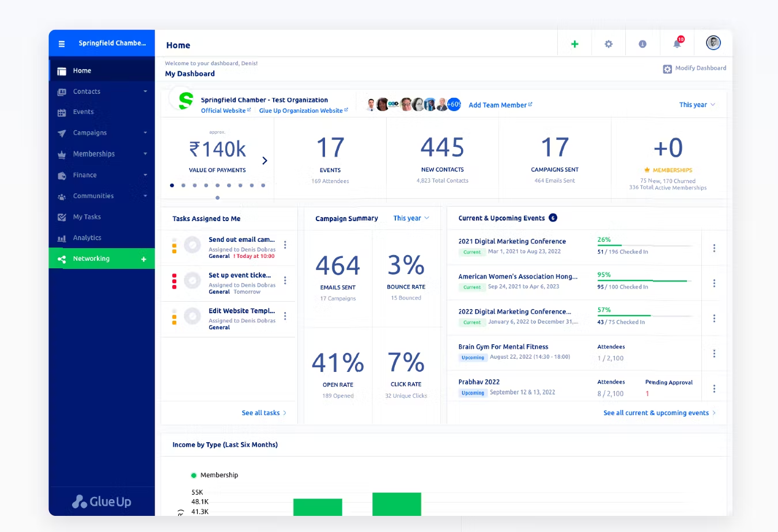Open the dashboard 'This year' dropdown
The image size is (778, 532).
pyautogui.click(x=697, y=105)
